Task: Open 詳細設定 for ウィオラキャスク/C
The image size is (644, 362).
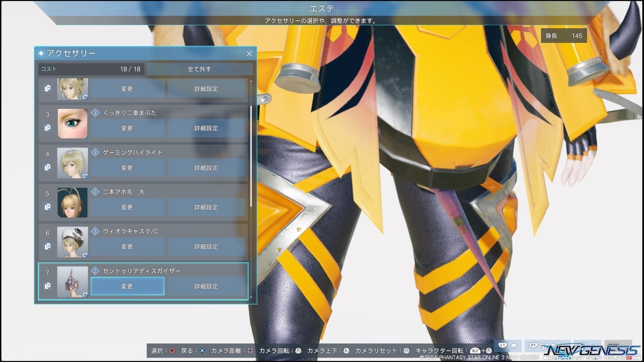Action: pos(206,247)
